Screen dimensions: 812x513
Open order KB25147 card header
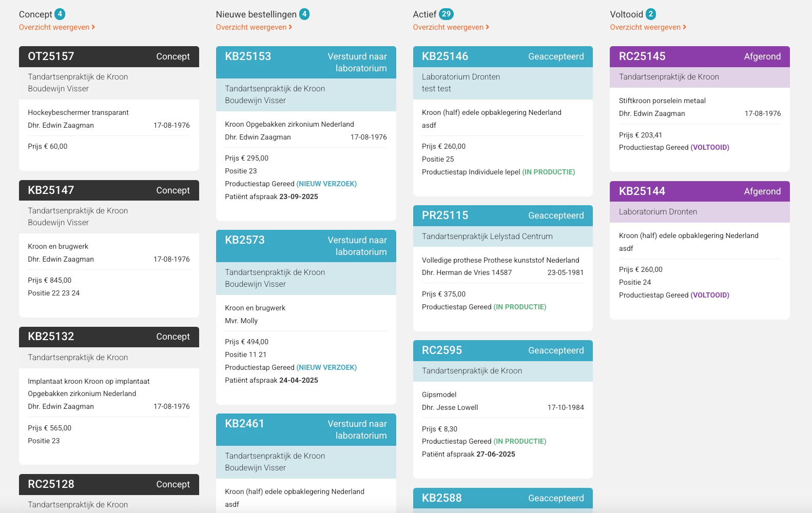click(x=109, y=190)
